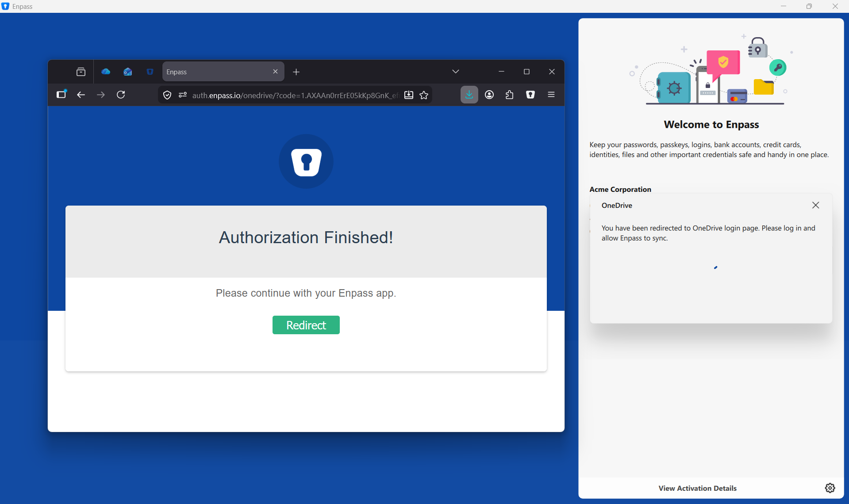Open the browser hamburger menu
Screen dimensions: 849x504
pyautogui.click(x=551, y=95)
